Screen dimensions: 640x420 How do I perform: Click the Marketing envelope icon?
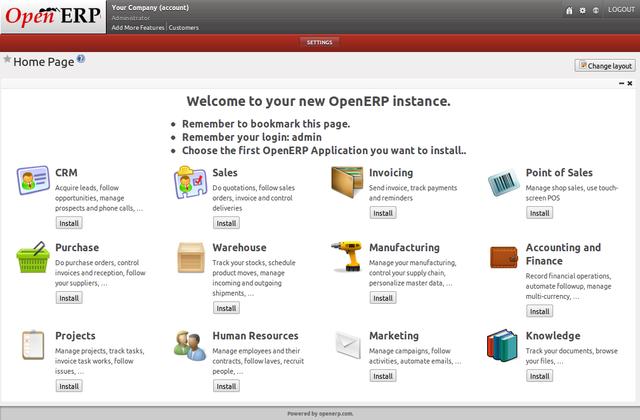[x=348, y=345]
